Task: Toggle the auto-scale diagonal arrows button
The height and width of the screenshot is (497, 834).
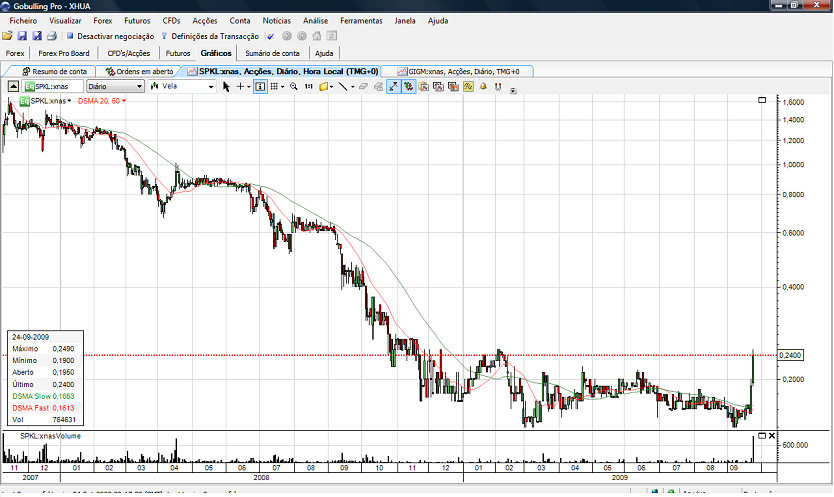Action: 394,87
